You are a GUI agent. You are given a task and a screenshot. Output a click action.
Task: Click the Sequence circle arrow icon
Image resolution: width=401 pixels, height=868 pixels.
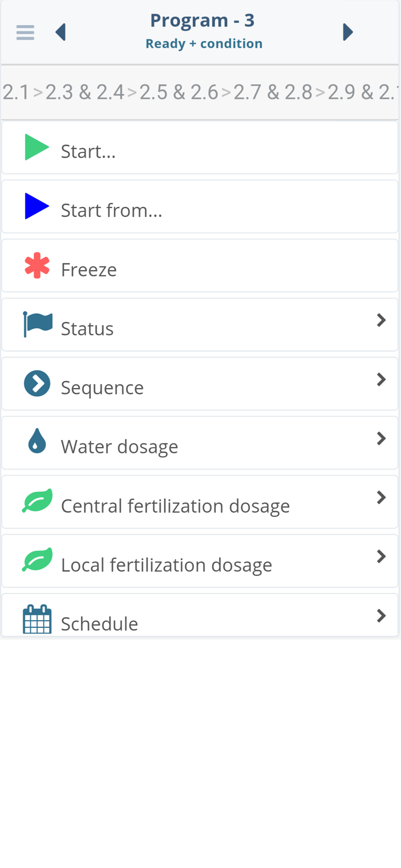pos(37,383)
